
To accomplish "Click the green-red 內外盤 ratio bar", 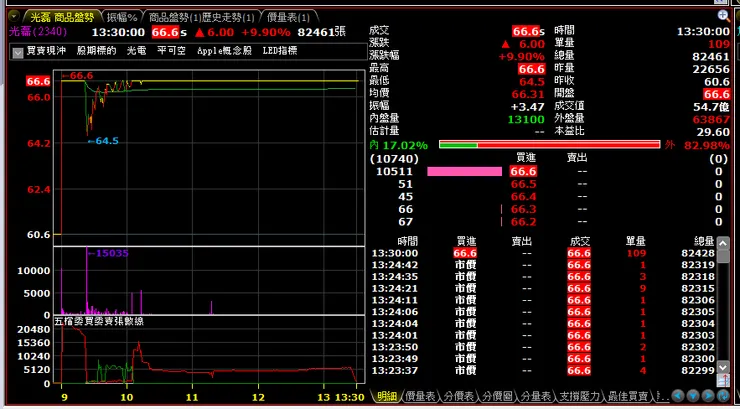I will point(549,145).
